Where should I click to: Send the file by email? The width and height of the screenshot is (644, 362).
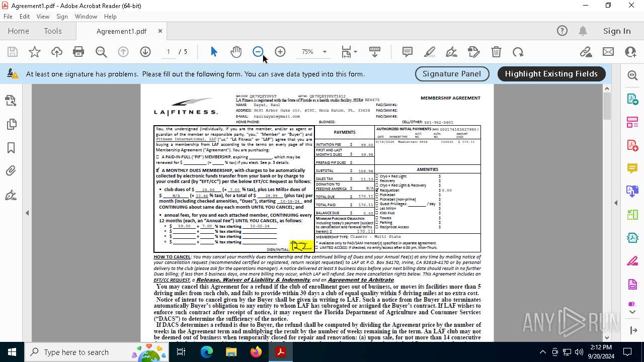pyautogui.click(x=608, y=52)
